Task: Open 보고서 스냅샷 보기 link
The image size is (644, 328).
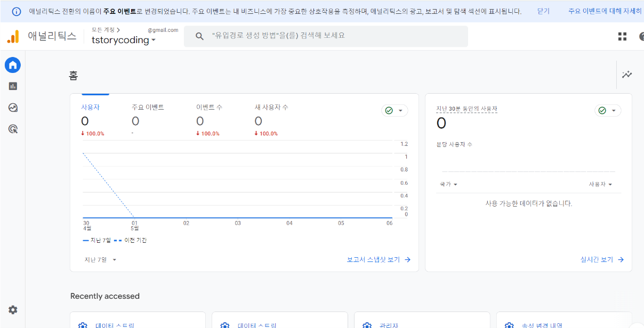Action: (379, 260)
